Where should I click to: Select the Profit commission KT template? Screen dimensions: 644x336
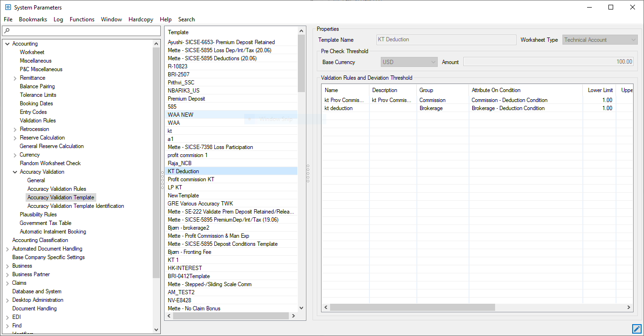pyautogui.click(x=191, y=179)
